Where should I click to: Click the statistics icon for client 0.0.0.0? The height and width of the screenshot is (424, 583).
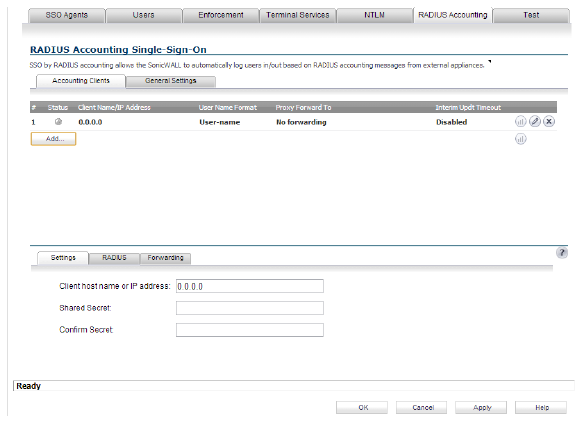pos(521,122)
